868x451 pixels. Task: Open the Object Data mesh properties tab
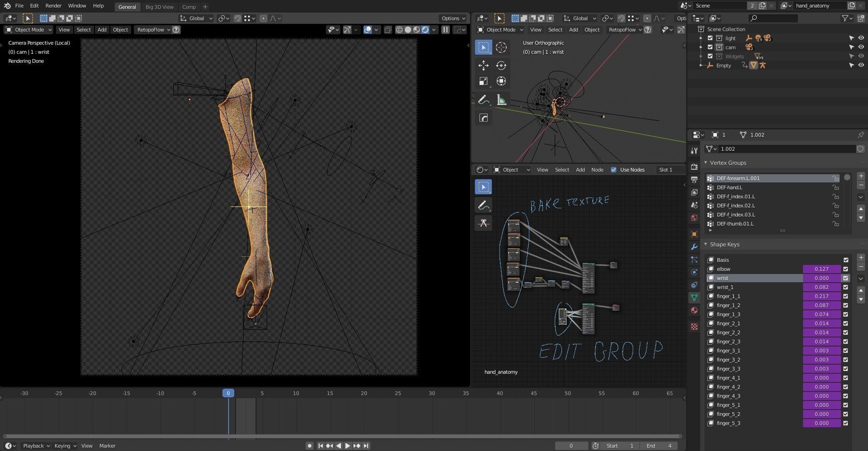(694, 298)
